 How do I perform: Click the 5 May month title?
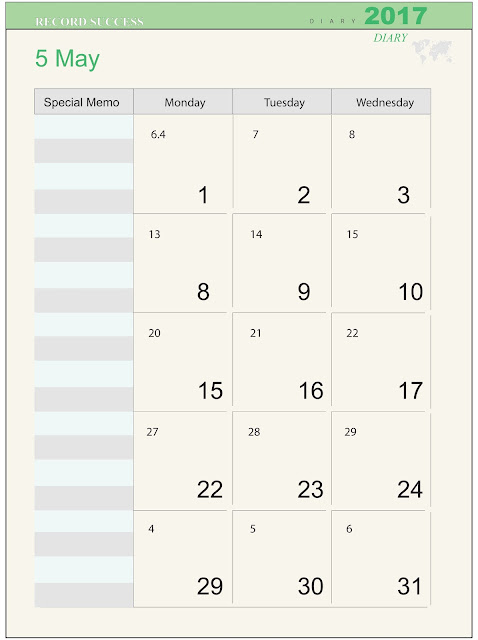[x=67, y=59]
